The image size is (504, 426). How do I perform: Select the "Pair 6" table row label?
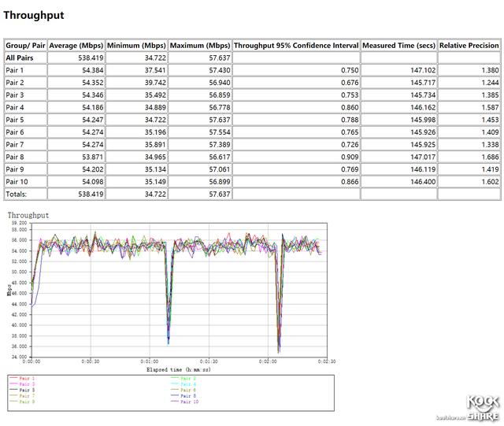tap(14, 132)
